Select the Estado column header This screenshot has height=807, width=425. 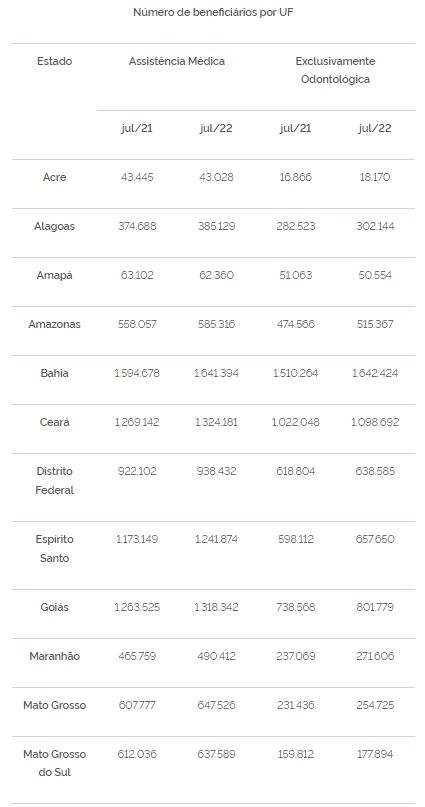pos(55,61)
